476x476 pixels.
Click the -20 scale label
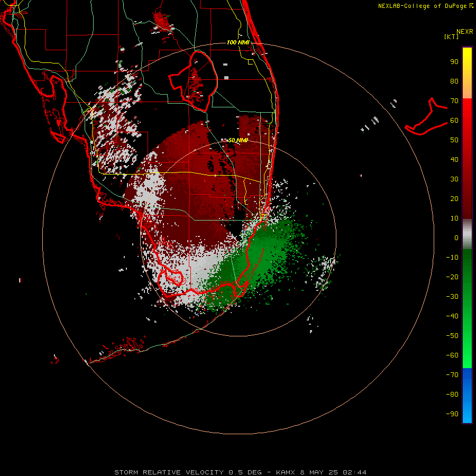point(452,277)
